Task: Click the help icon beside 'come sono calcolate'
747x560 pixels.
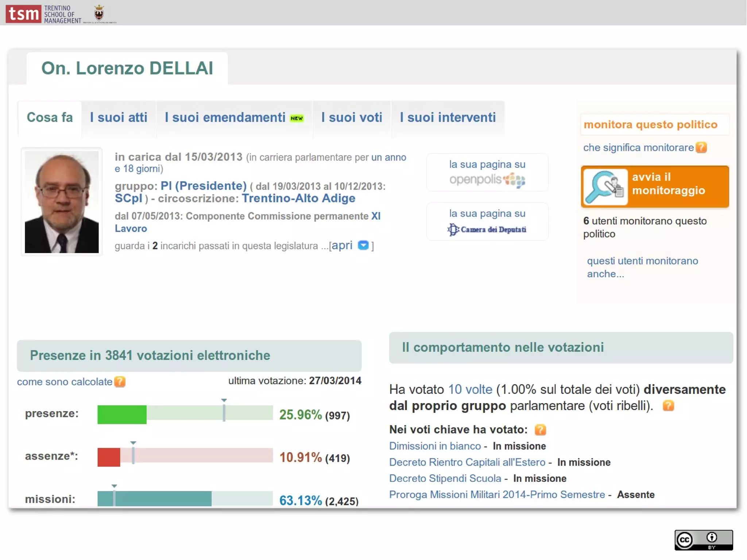Action: [120, 382]
